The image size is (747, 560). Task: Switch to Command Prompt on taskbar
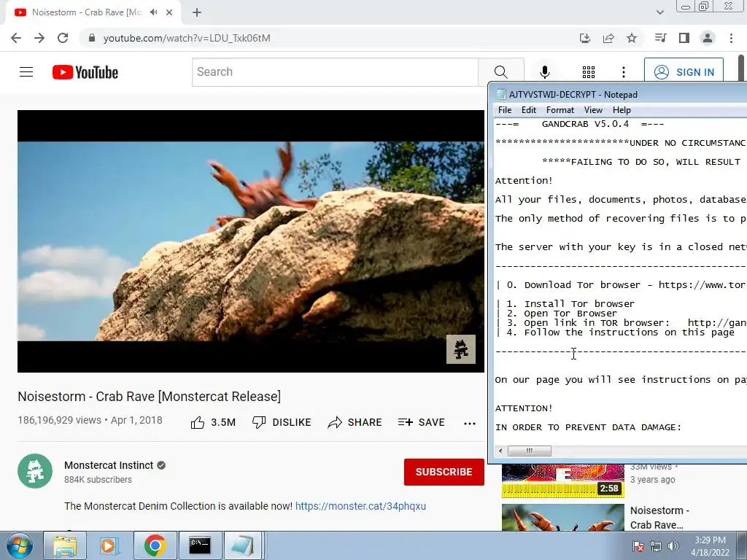pos(200,545)
